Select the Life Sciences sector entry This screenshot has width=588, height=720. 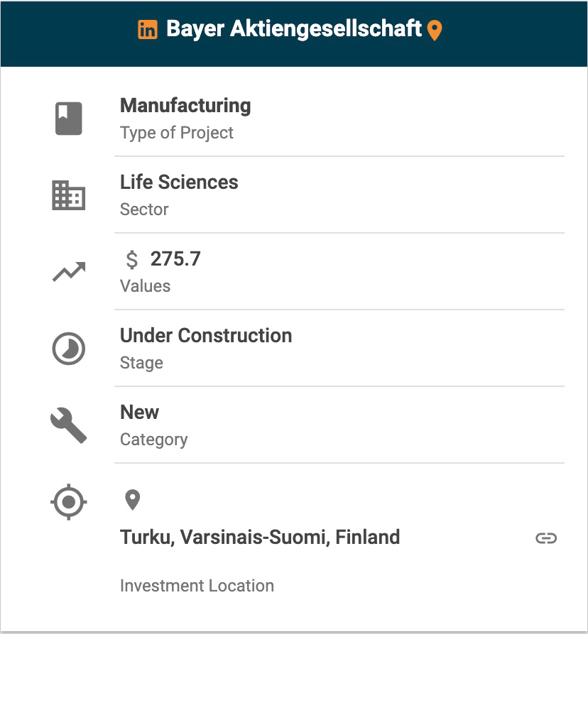pos(179,182)
